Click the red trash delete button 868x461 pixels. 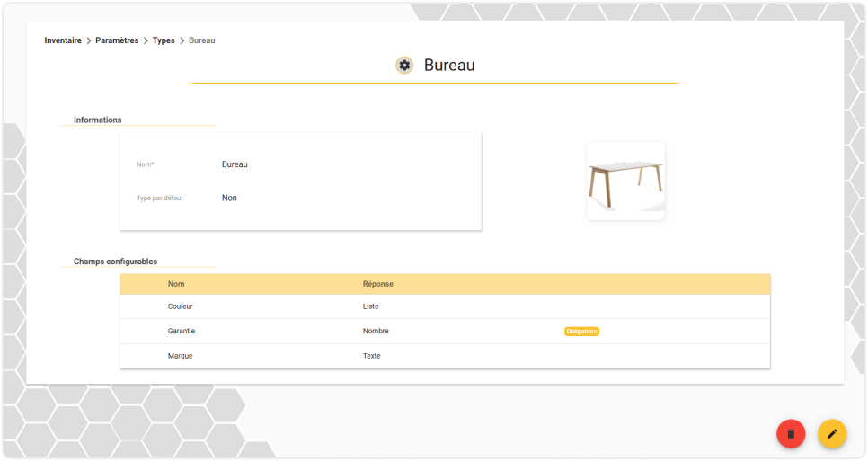[791, 434]
